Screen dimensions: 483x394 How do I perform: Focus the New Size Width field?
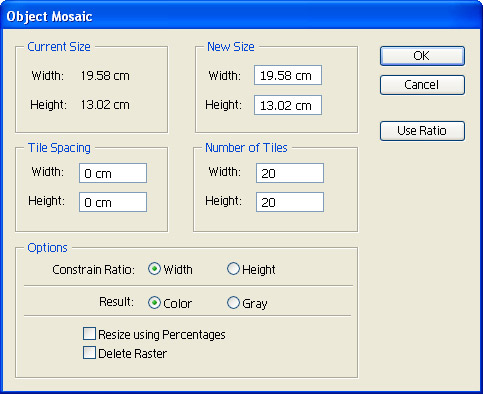tap(288, 75)
